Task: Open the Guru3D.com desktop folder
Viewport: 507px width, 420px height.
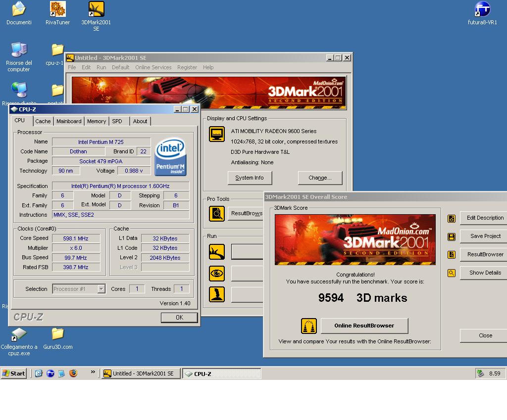Action: click(x=57, y=334)
